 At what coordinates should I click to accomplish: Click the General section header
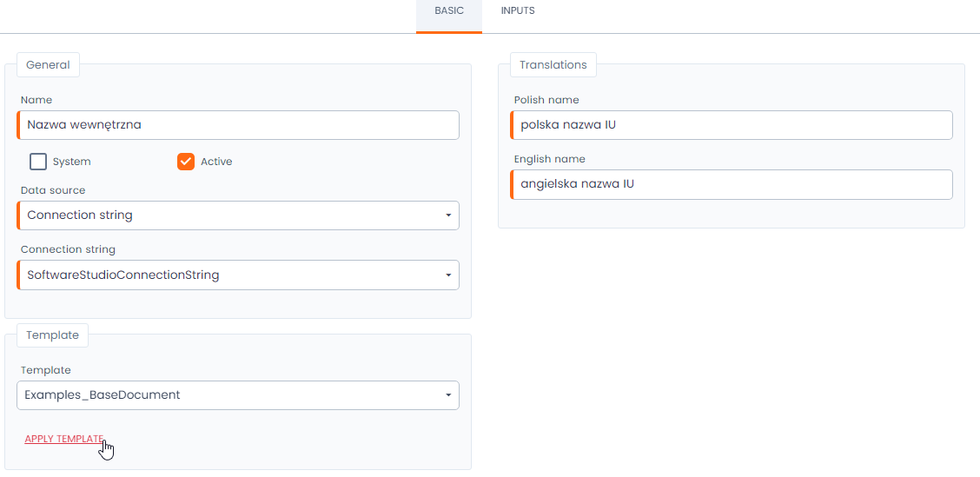click(x=48, y=65)
